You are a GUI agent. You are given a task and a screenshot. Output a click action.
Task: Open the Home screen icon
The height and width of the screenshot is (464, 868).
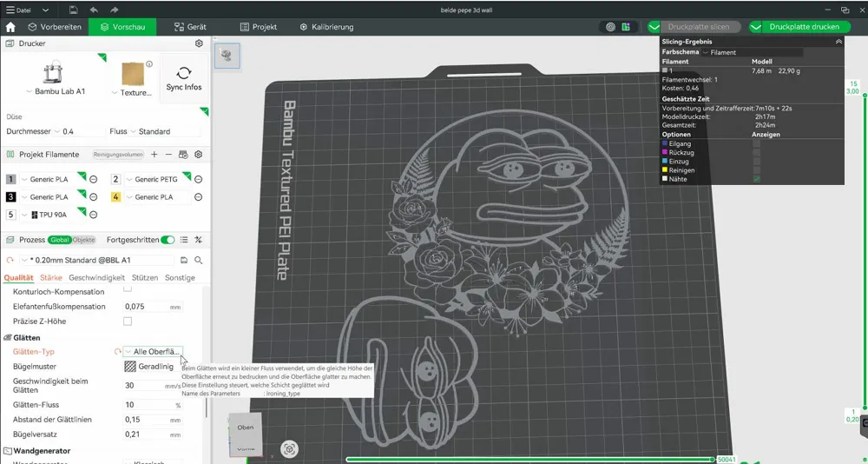coord(10,27)
